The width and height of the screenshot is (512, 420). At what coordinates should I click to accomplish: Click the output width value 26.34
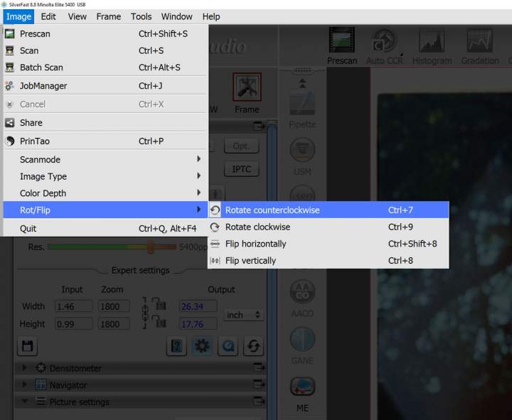198,306
